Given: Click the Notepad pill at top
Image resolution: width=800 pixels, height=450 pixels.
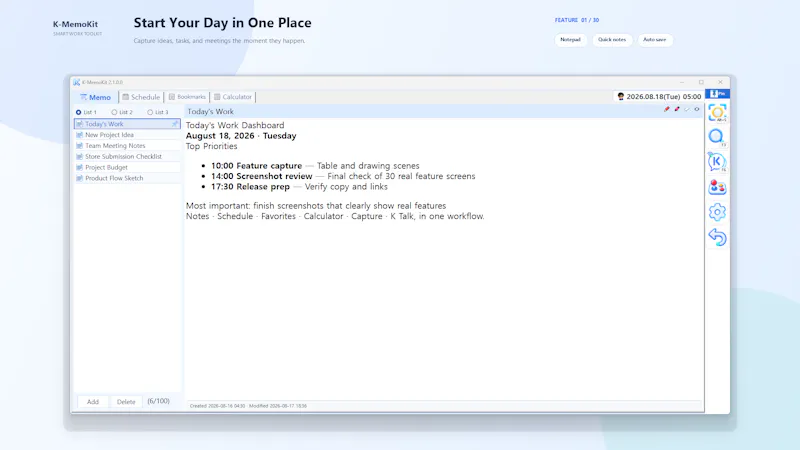Looking at the screenshot, I should coord(570,40).
